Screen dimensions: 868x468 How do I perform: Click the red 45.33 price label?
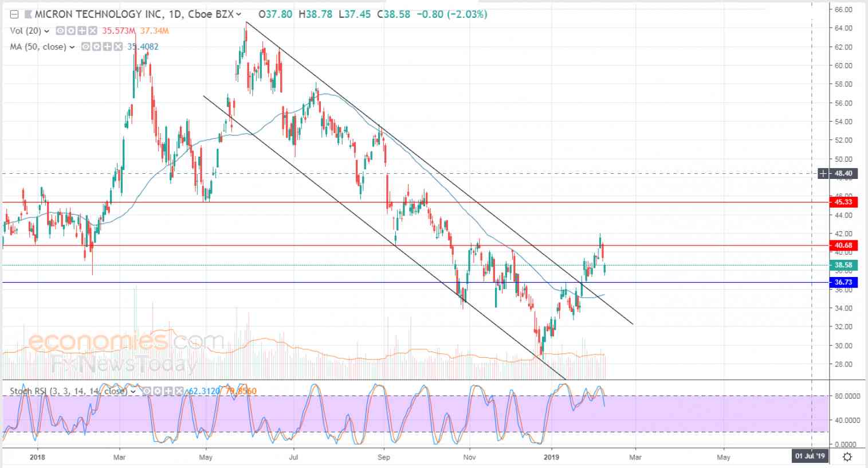(843, 202)
